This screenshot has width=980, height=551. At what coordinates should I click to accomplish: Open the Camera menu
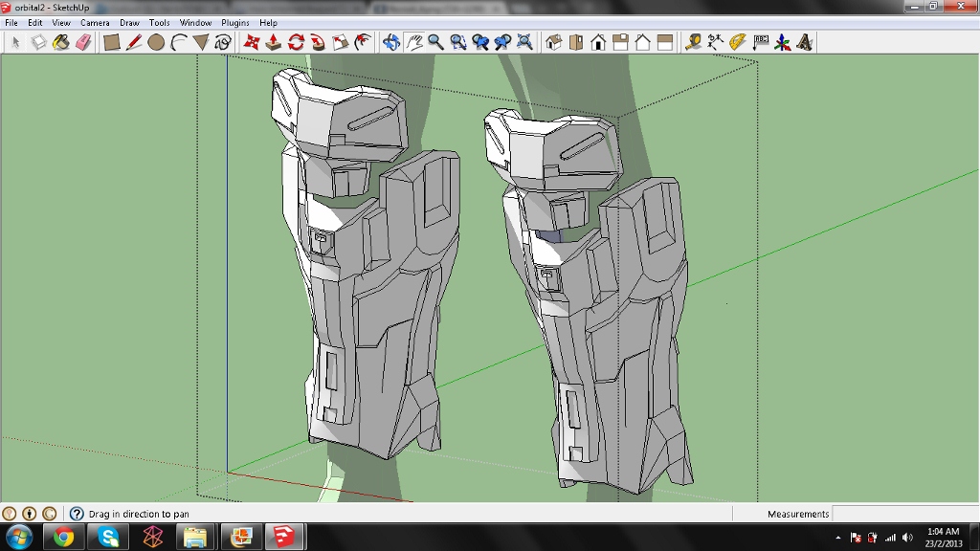point(95,22)
